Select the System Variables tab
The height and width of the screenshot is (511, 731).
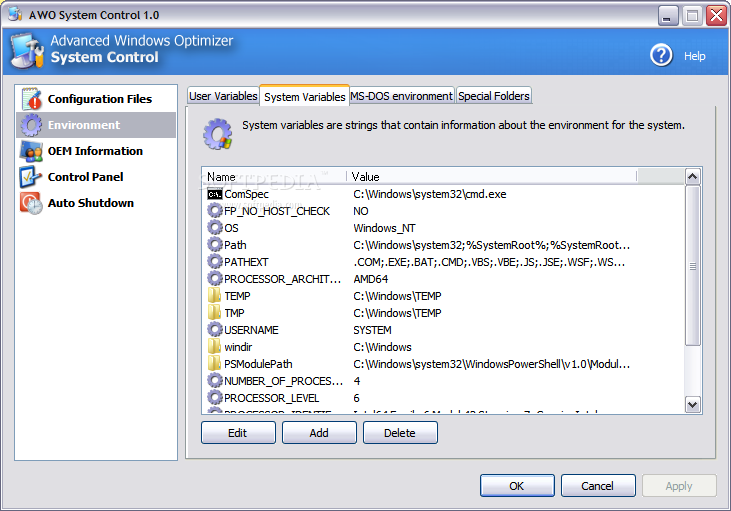coord(304,97)
